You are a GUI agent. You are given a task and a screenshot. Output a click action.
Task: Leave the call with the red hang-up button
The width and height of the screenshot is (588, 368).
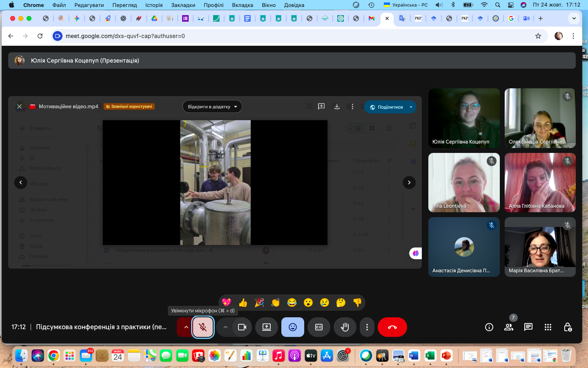392,327
